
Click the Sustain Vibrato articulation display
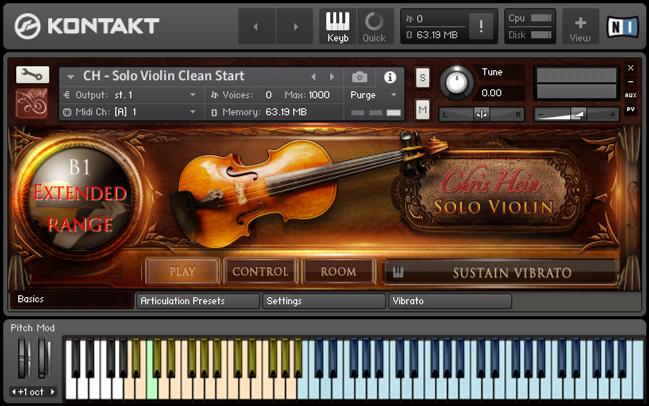pyautogui.click(x=501, y=272)
